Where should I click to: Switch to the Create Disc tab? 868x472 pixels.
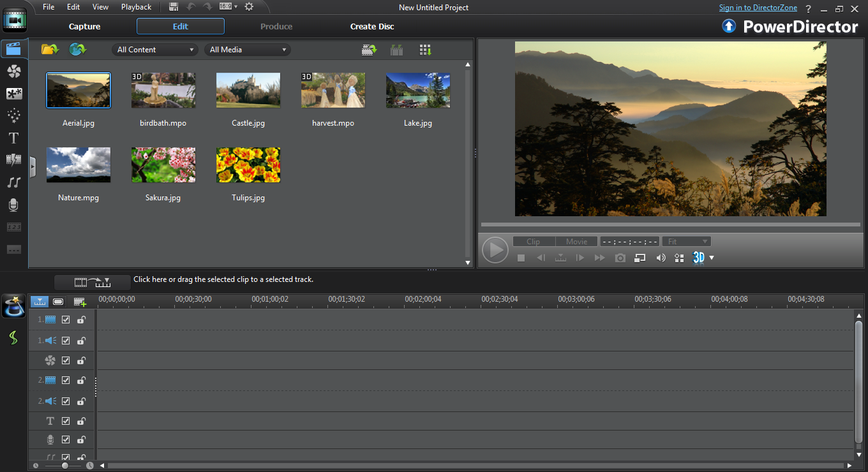[x=372, y=26]
